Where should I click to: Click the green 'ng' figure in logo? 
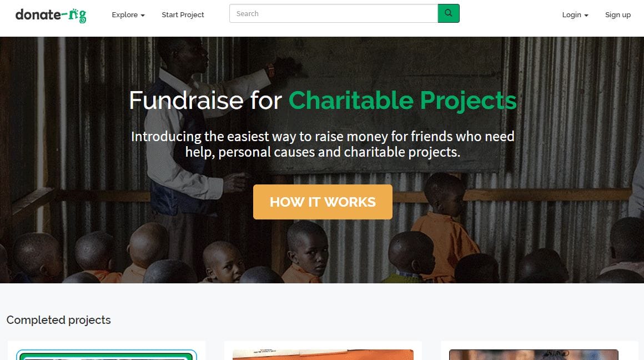coord(78,15)
